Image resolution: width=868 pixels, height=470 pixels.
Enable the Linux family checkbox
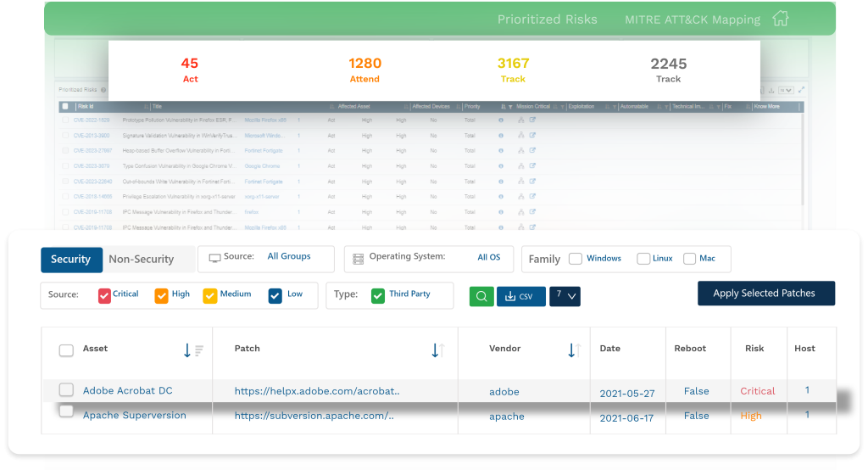[x=643, y=259]
